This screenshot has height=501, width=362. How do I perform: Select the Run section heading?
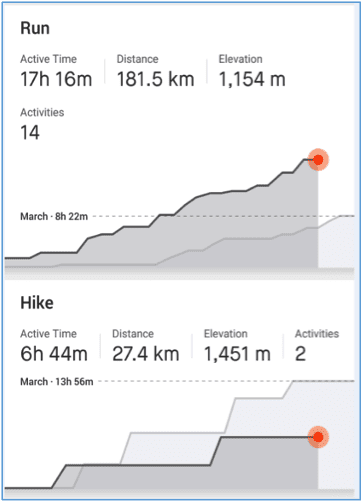tap(35, 28)
